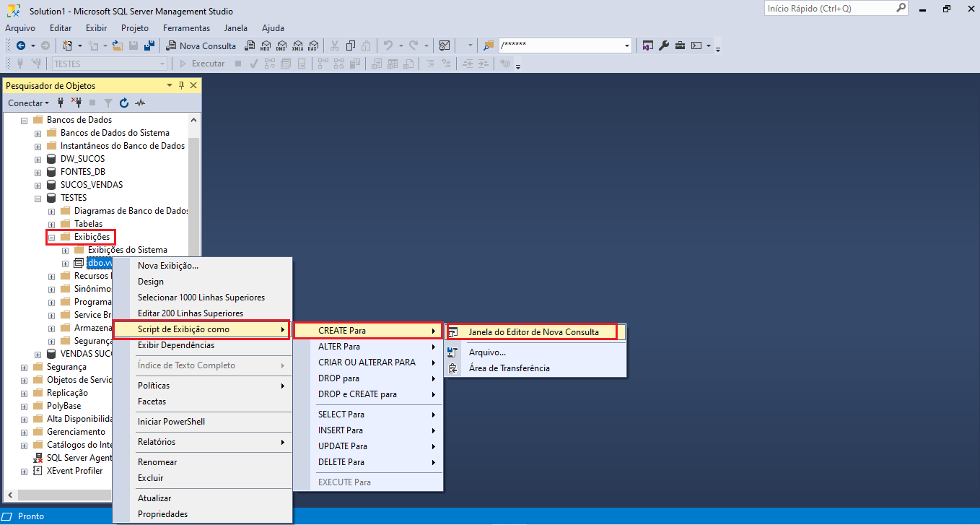980x525 pixels.
Task: Expand the FONTES_DB database node
Action: [38, 172]
